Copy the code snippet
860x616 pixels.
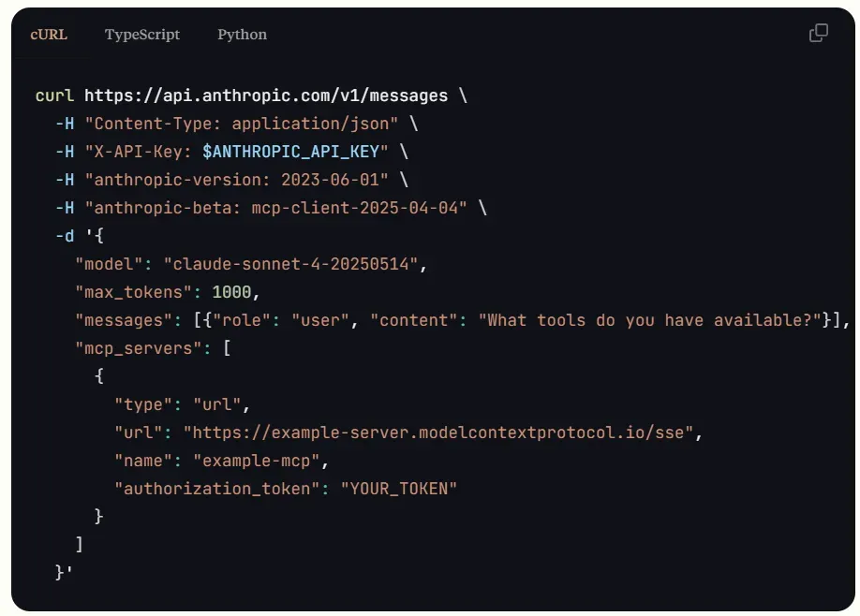click(x=819, y=31)
